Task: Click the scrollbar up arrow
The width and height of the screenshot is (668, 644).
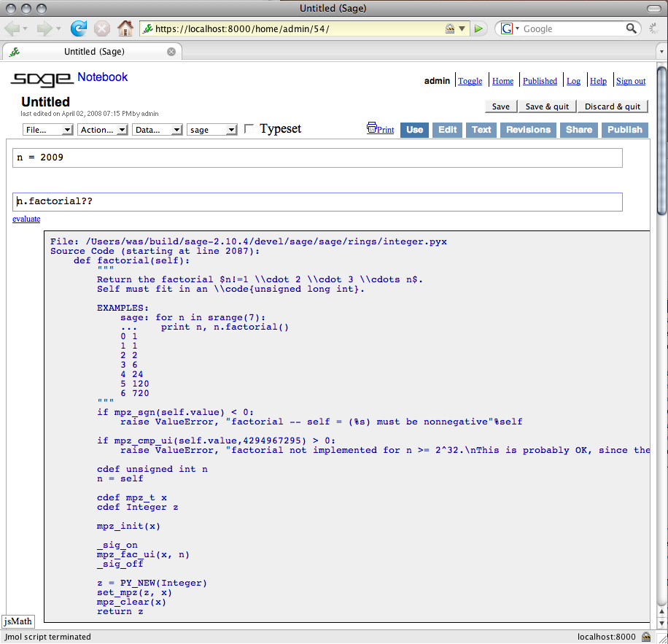Action: pyautogui.click(x=661, y=612)
